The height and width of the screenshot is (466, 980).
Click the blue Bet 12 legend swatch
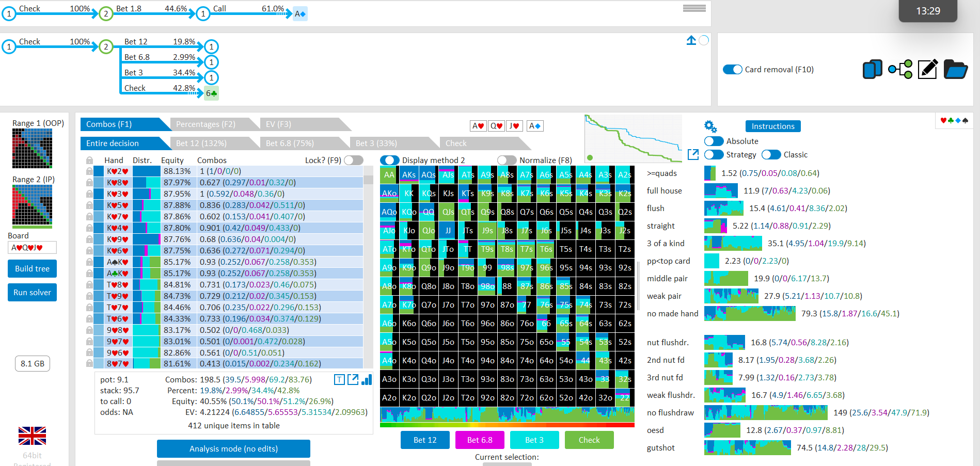(425, 440)
